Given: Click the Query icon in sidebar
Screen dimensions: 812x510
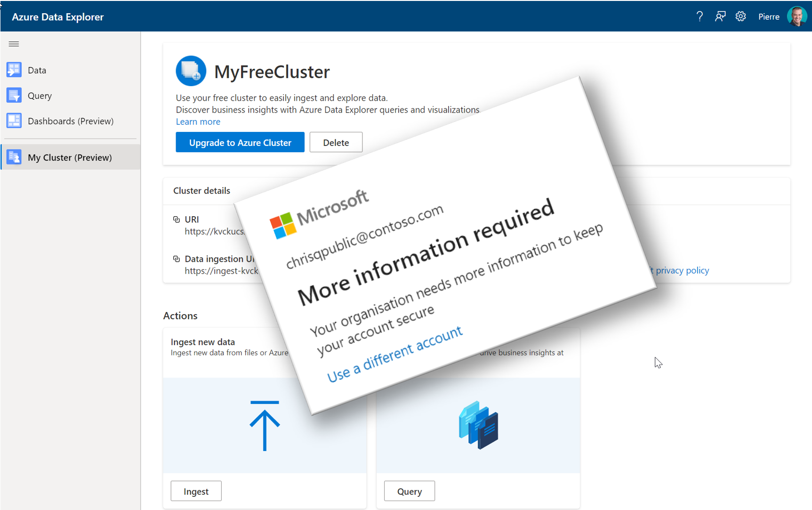Looking at the screenshot, I should click(x=14, y=95).
